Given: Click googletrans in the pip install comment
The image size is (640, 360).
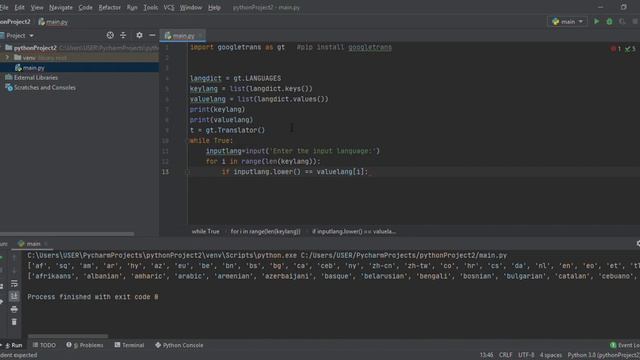Looking at the screenshot, I should tap(370, 47).
